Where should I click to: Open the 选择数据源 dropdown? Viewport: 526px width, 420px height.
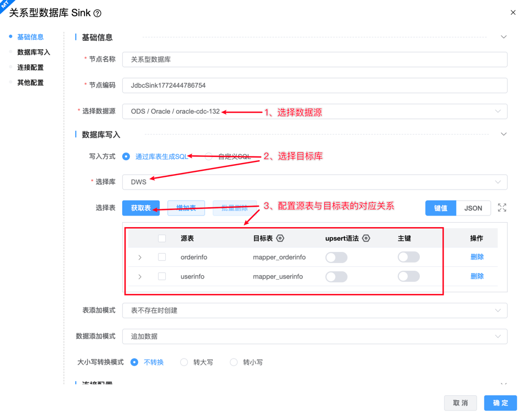point(314,112)
